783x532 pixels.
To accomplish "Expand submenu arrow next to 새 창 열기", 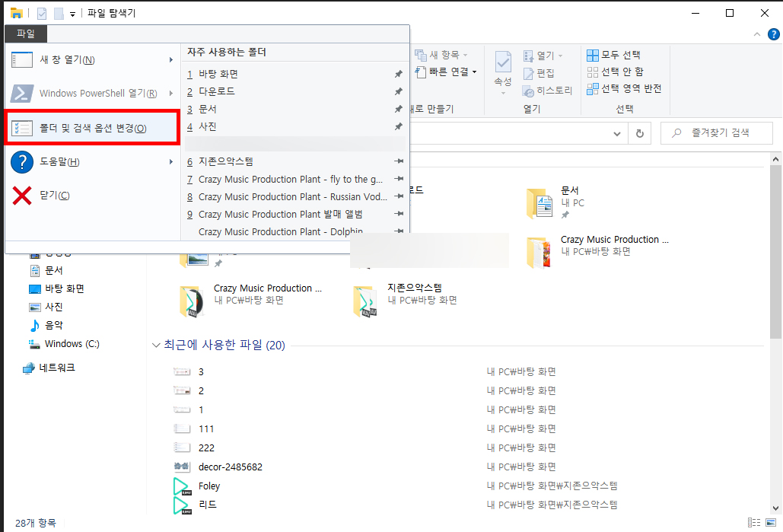I will 170,60.
